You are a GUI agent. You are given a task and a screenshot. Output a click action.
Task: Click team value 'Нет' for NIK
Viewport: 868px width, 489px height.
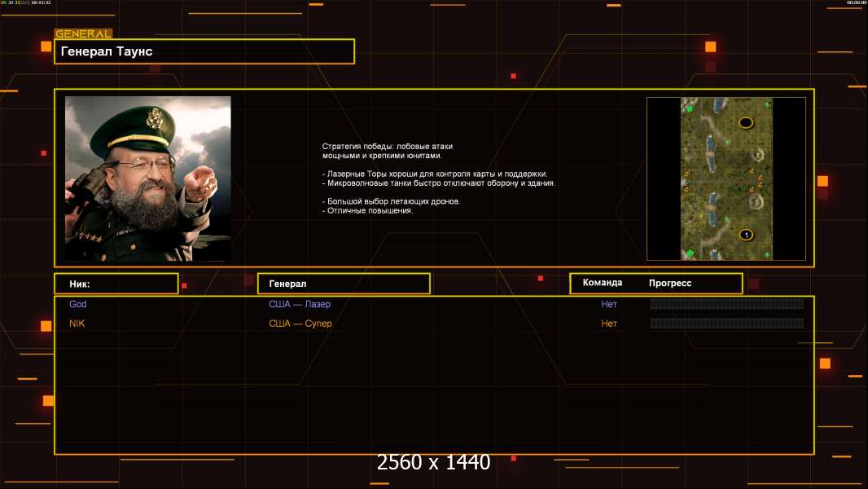click(609, 324)
